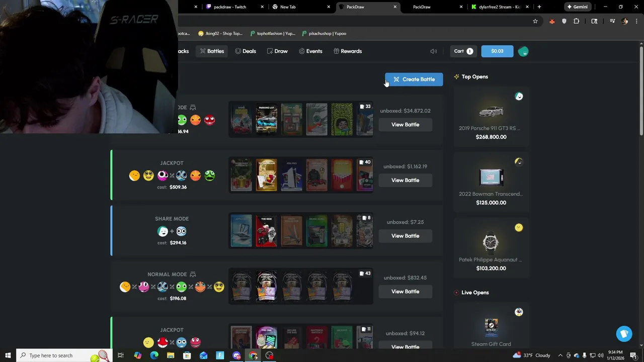Click the 40 pack count badge

click(x=365, y=162)
